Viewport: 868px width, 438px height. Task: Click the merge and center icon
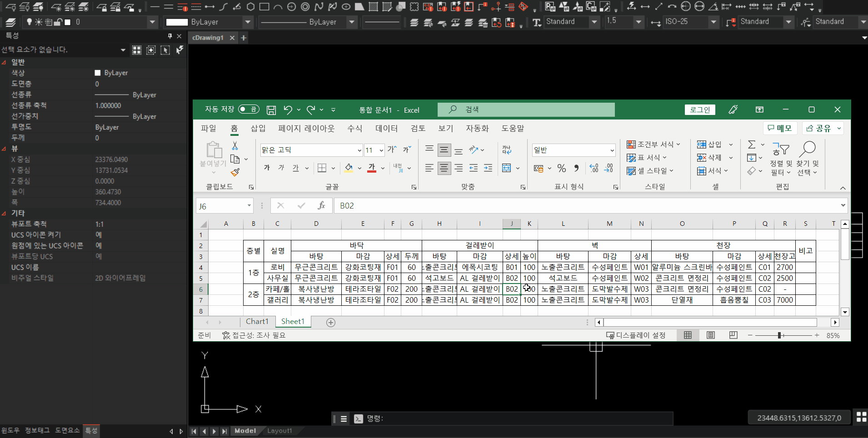click(507, 168)
